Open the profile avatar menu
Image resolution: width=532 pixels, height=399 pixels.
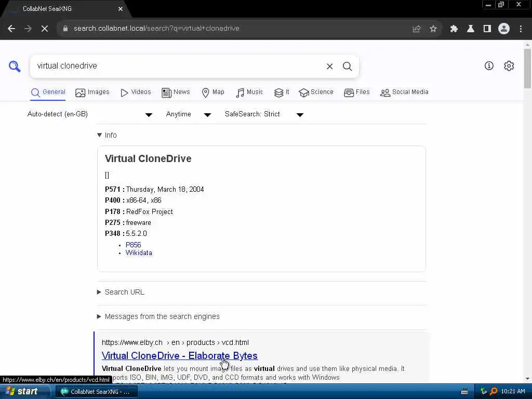tap(504, 29)
